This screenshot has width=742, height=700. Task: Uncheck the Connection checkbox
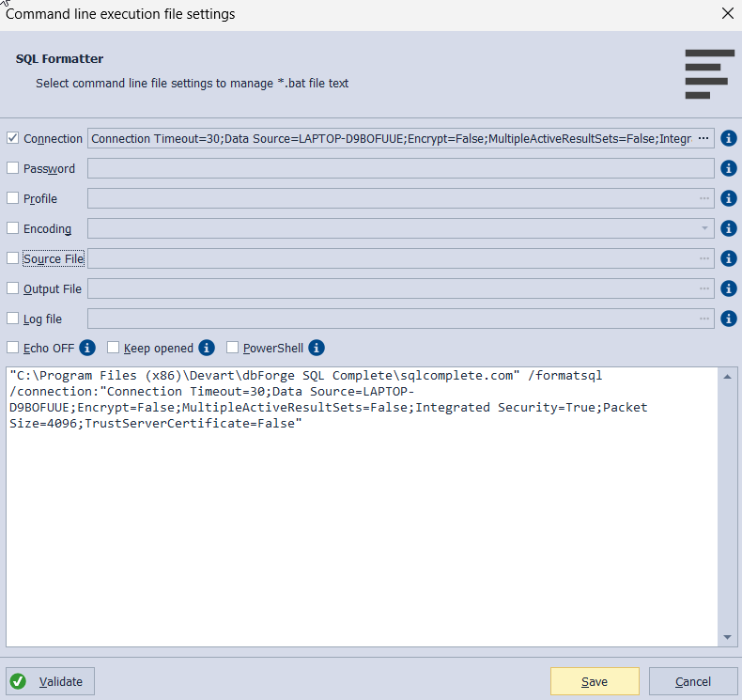click(x=13, y=138)
